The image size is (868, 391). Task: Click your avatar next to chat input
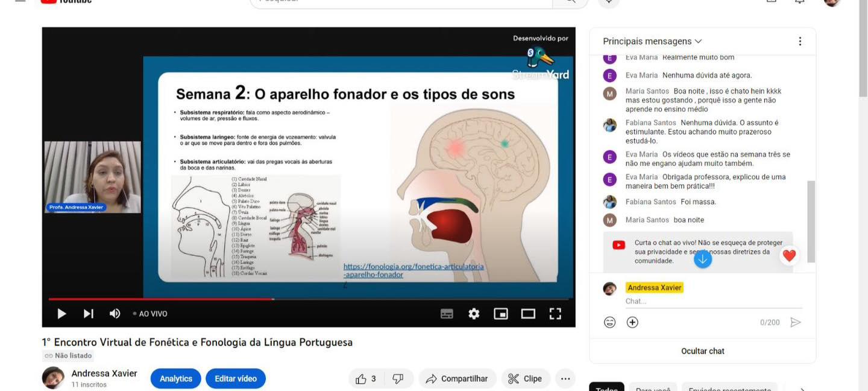click(610, 288)
